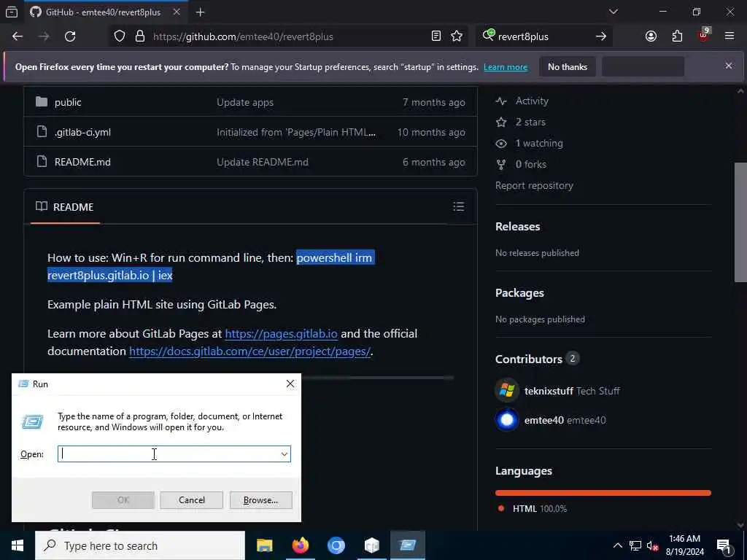Open the teknixstuff profile name
The image size is (747, 560).
tap(549, 391)
